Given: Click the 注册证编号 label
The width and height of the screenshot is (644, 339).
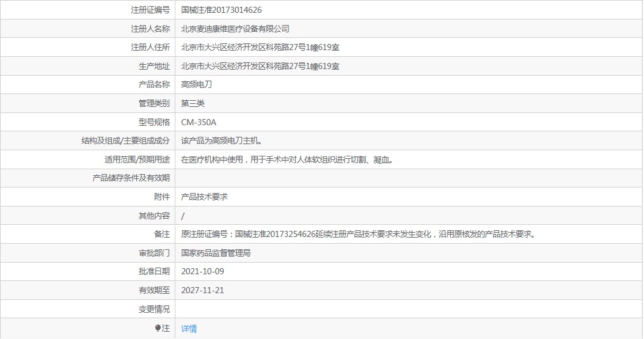Looking at the screenshot, I should 150,10.
